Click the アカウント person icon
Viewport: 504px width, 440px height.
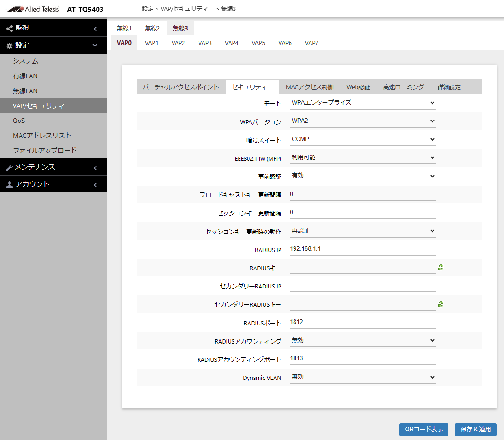pyautogui.click(x=10, y=184)
